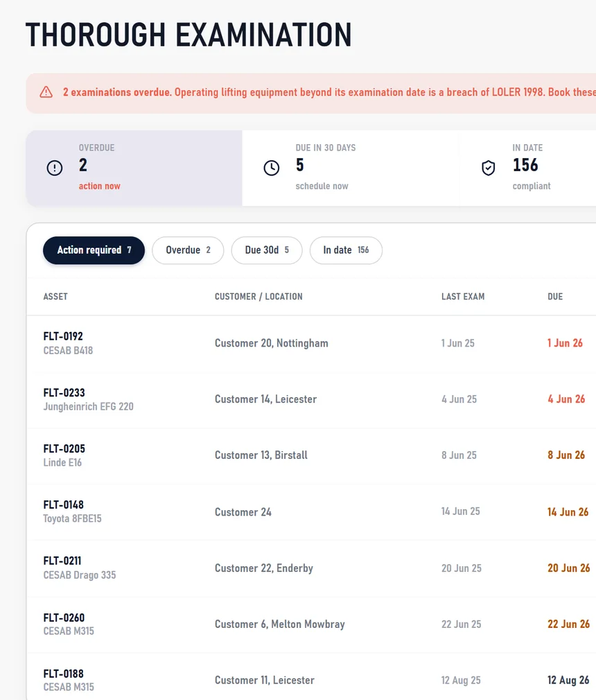Open the Customer 6, Melton Mowbray row
596x700 pixels.
point(311,624)
